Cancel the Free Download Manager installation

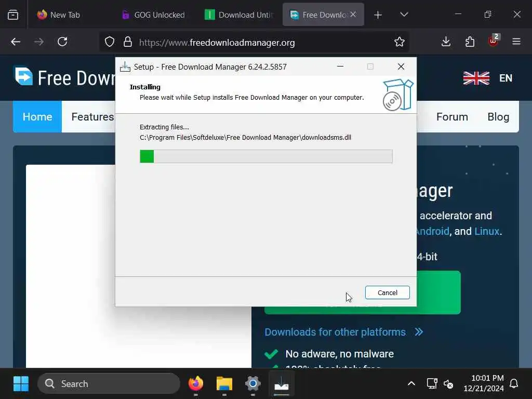click(x=387, y=292)
